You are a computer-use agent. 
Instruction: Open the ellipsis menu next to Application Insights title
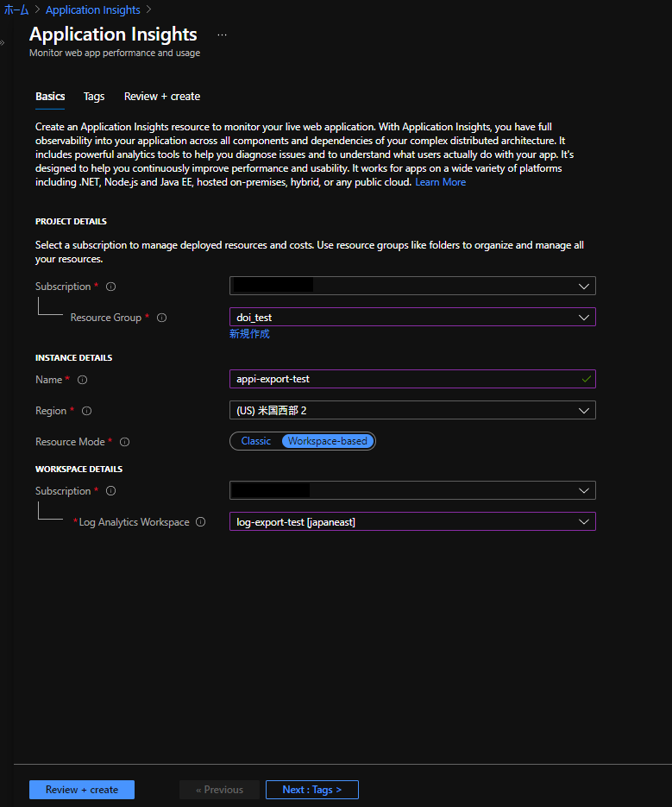coord(222,35)
